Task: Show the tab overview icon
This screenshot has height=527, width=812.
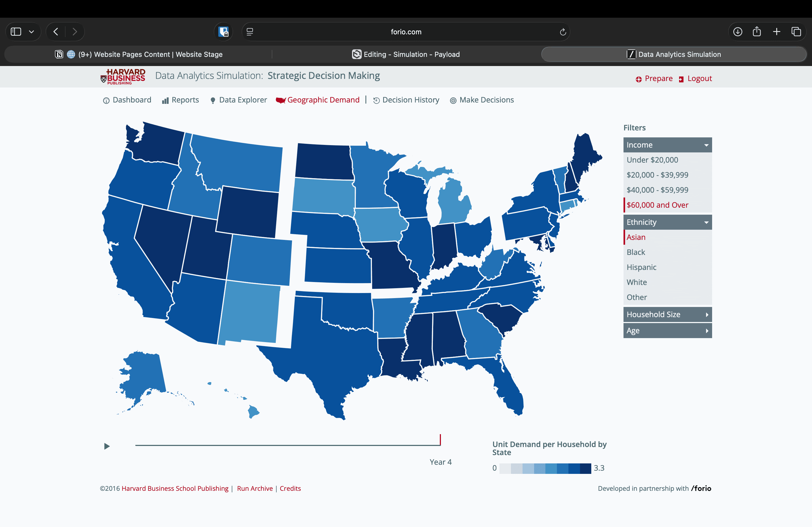Action: click(x=796, y=32)
